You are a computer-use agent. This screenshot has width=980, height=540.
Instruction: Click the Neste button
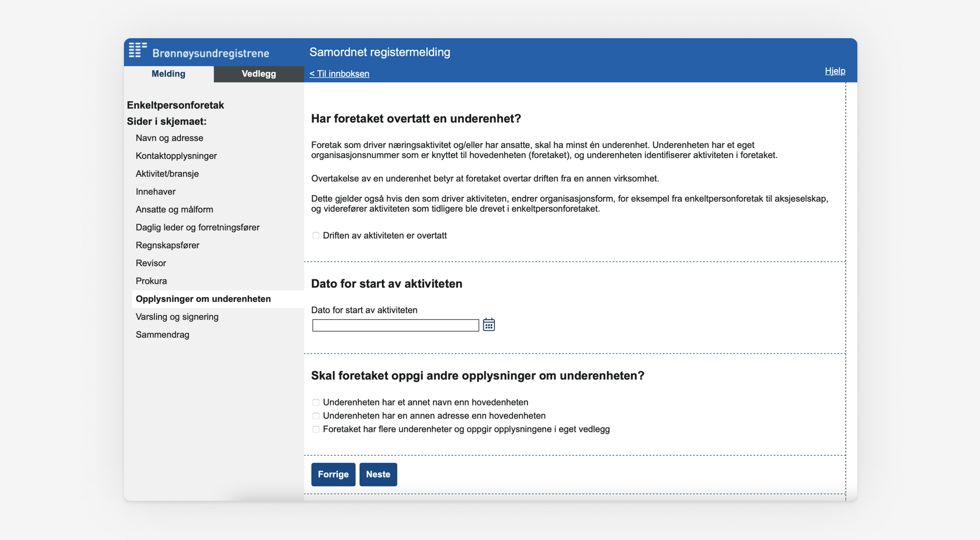point(378,474)
